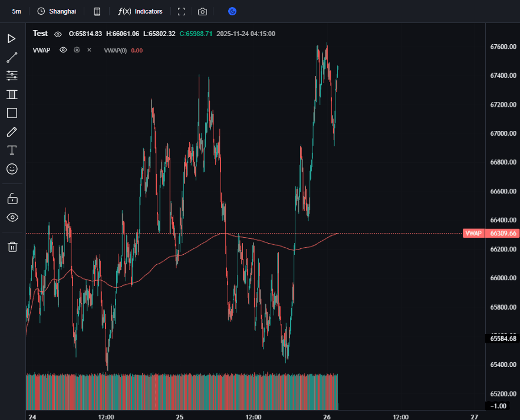This screenshot has height=420, width=520.
Task: Toggle VWAP indicator visibility eye
Action: coord(63,50)
